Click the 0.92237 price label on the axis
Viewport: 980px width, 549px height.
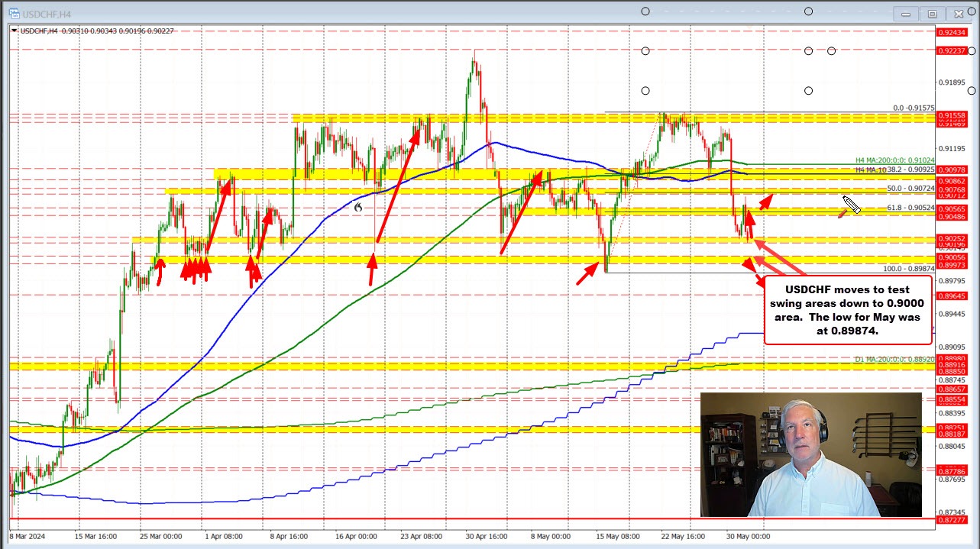[x=952, y=50]
